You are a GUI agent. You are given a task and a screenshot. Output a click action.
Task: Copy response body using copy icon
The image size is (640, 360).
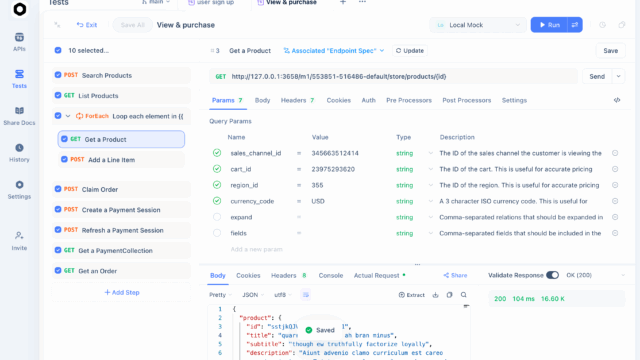click(x=449, y=295)
